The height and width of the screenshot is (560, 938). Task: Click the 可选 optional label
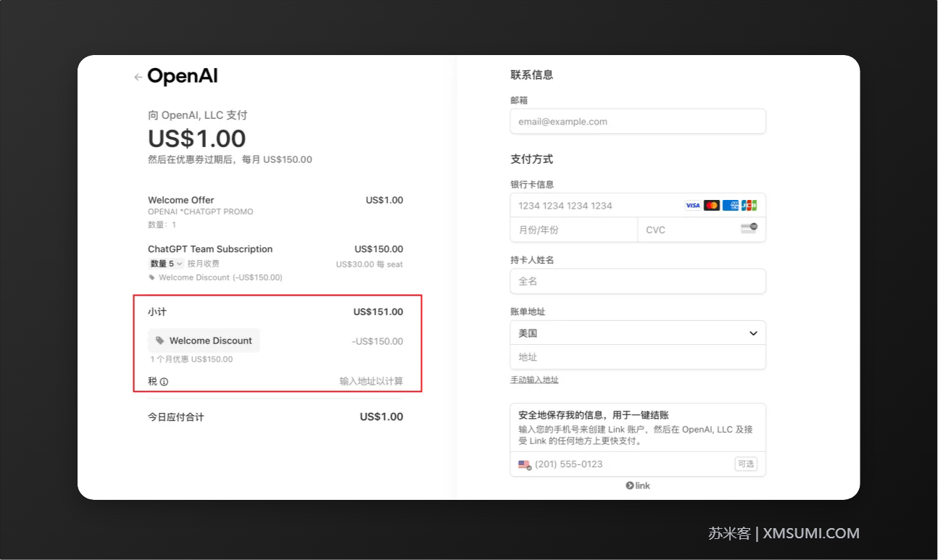pos(746,464)
